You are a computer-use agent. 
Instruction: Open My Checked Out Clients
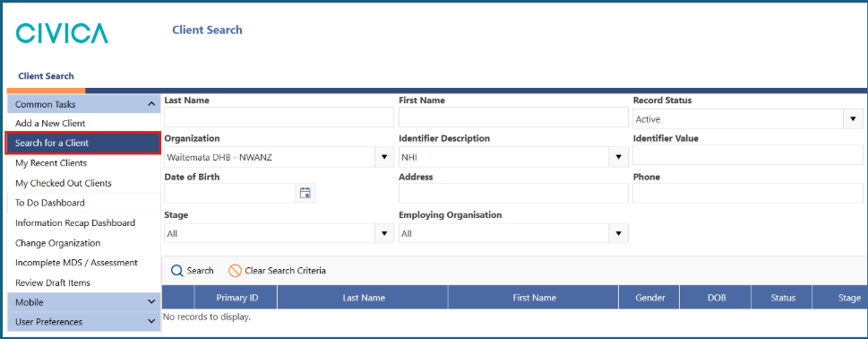coord(83,183)
